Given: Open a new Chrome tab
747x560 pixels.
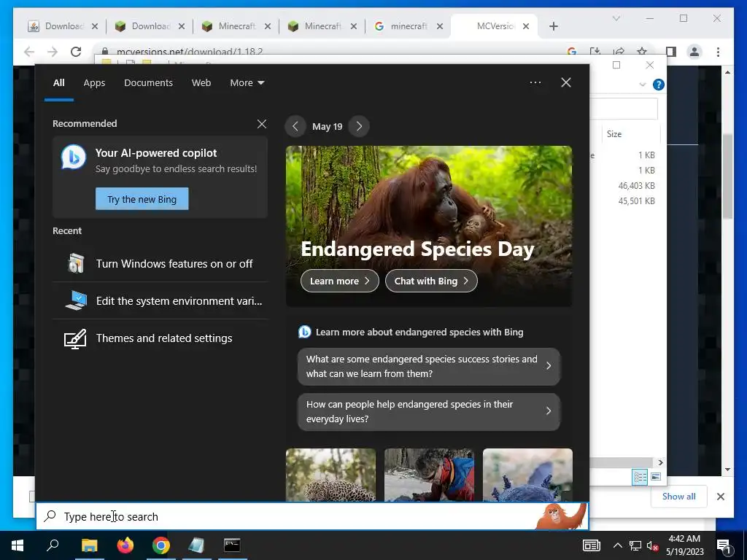Looking at the screenshot, I should pos(553,26).
